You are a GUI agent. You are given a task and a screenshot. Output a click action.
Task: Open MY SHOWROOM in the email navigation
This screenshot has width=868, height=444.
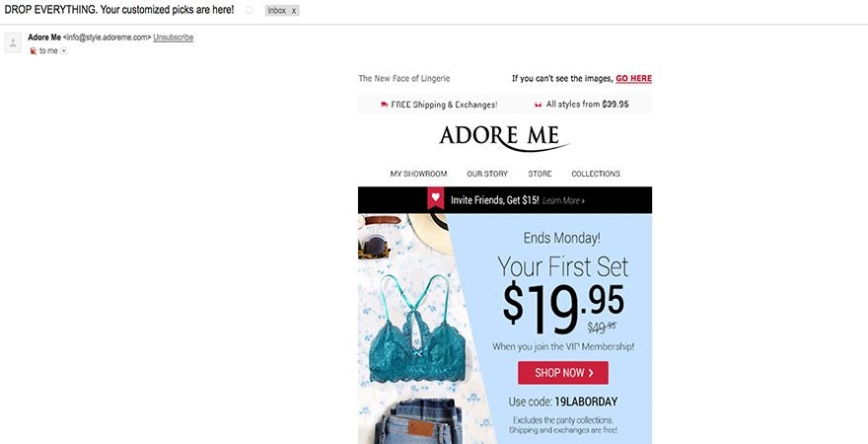click(418, 174)
